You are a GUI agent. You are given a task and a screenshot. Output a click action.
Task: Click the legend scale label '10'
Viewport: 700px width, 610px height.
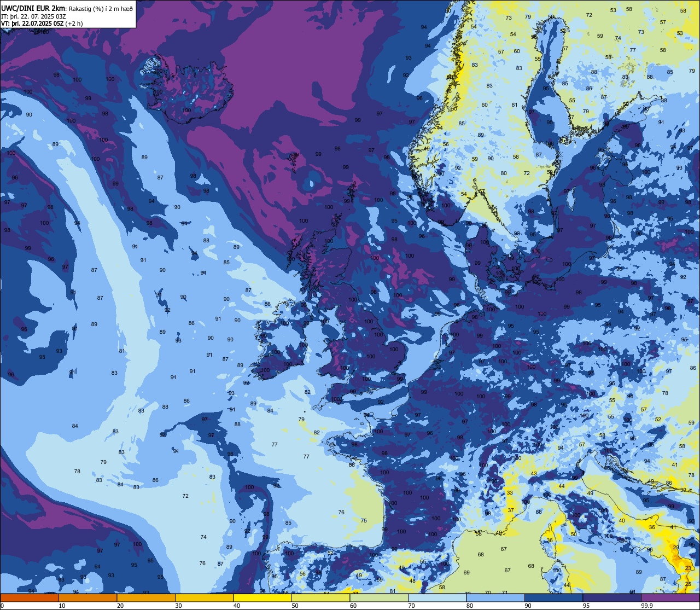(62, 606)
